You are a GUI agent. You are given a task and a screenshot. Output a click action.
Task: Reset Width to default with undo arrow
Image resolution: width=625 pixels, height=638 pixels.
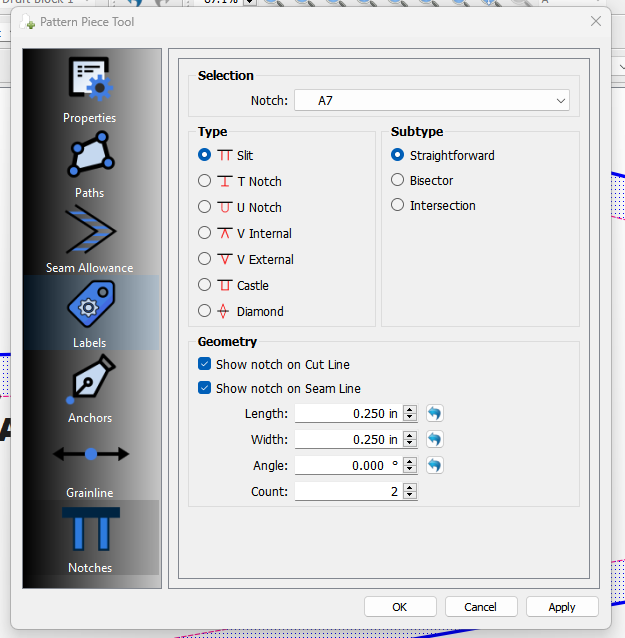[x=435, y=439]
